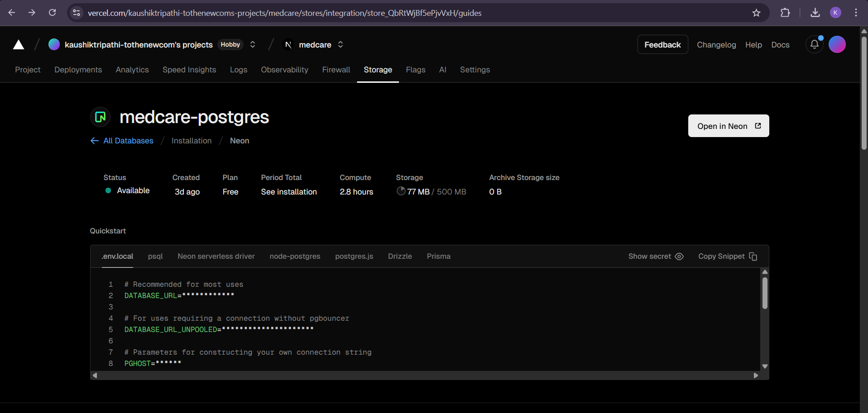Expand the team switcher chevrons
868x413 pixels.
pos(253,44)
